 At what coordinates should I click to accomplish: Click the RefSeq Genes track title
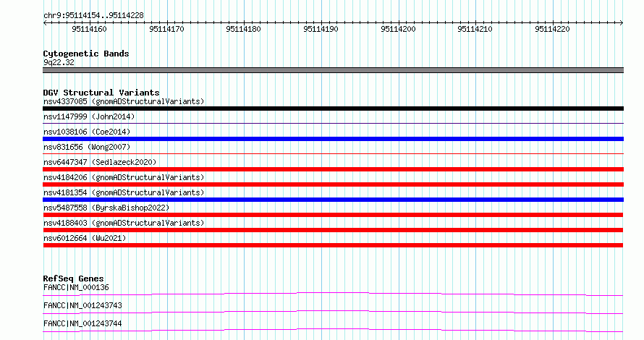tap(73, 279)
